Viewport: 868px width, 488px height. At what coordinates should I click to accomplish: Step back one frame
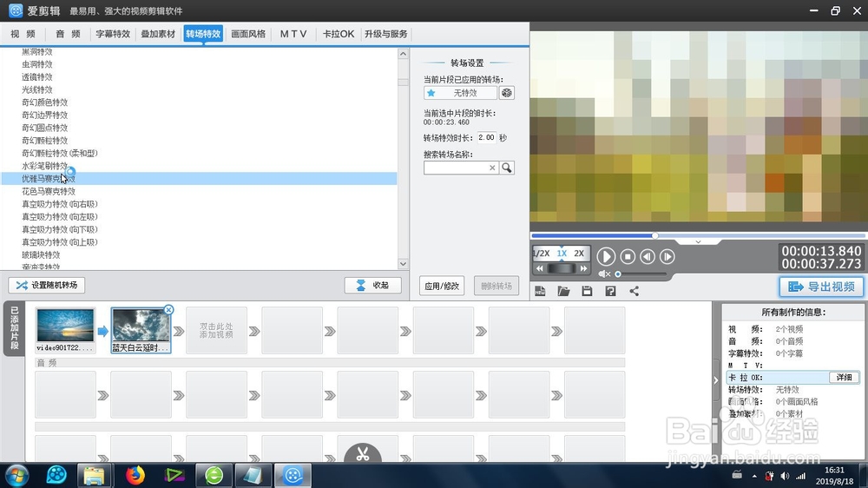648,256
